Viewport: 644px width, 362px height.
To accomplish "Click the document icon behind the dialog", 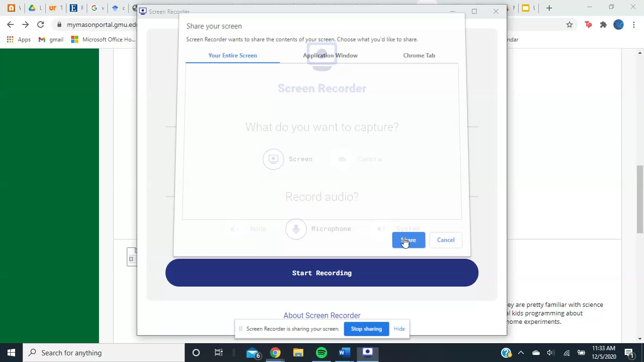I will tap(132, 257).
